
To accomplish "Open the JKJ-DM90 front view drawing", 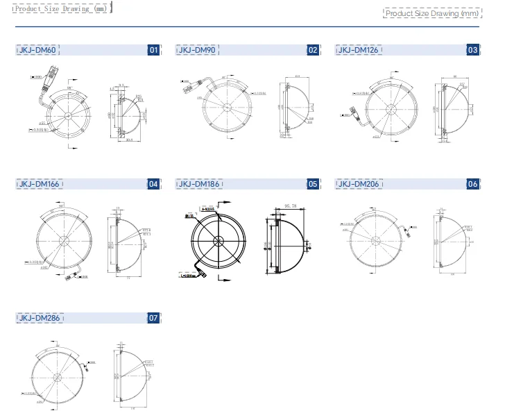I will click(223, 107).
